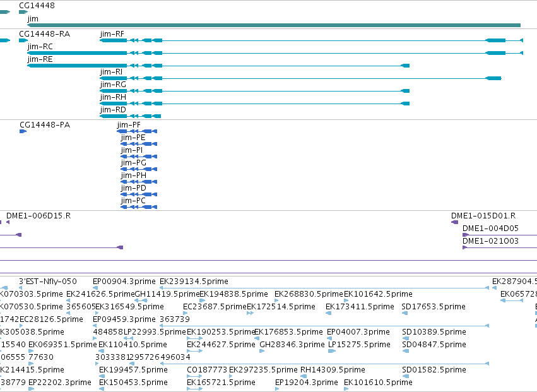Viewport: 537px width, 392px height.
Task: Select the EK244627.5prime EST label
Action: pyautogui.click(x=221, y=345)
